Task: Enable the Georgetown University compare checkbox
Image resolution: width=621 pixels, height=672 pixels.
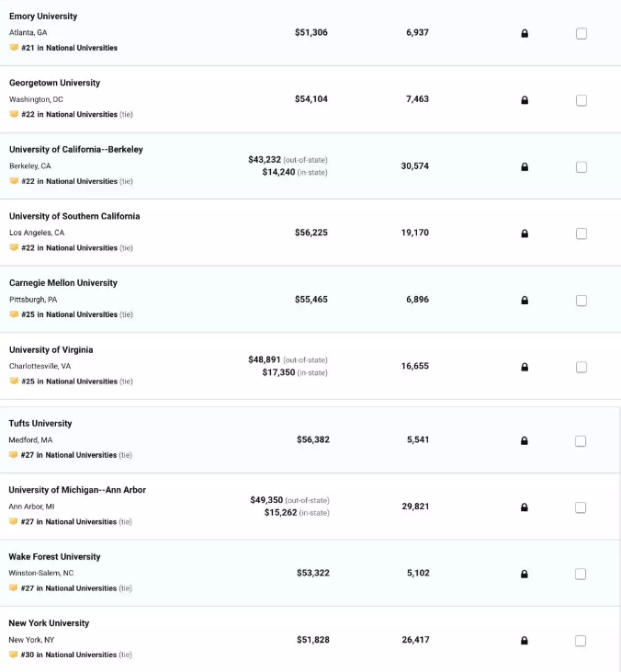Action: click(x=581, y=100)
